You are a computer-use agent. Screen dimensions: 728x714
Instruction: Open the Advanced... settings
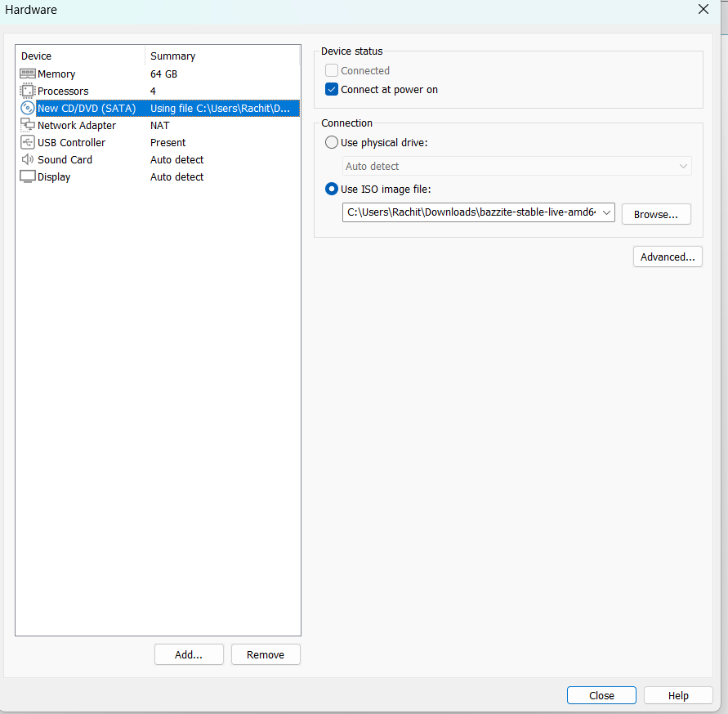click(x=668, y=257)
